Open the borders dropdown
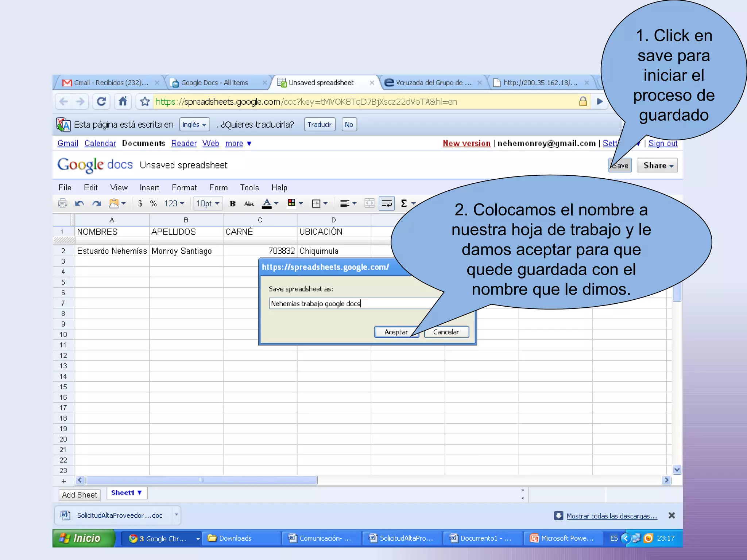Image resolution: width=747 pixels, height=560 pixels. click(x=320, y=203)
